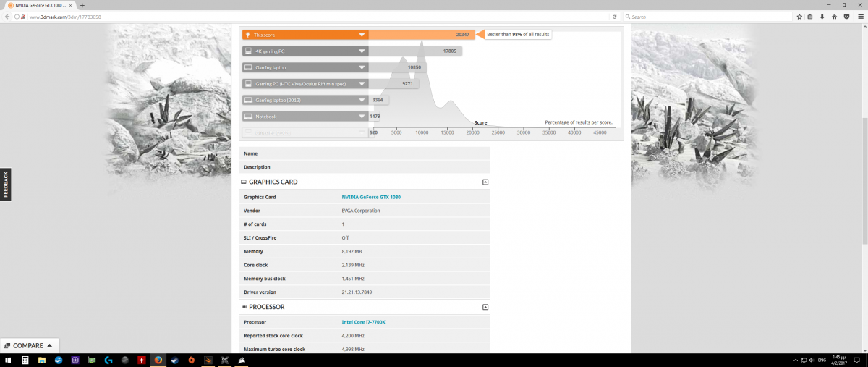Open the FEEDBACK side tab
This screenshot has width=868, height=367.
pos(5,185)
